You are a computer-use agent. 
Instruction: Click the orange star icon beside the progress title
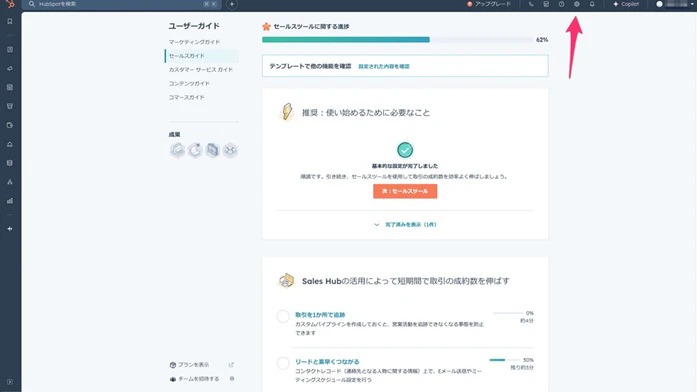tap(266, 27)
